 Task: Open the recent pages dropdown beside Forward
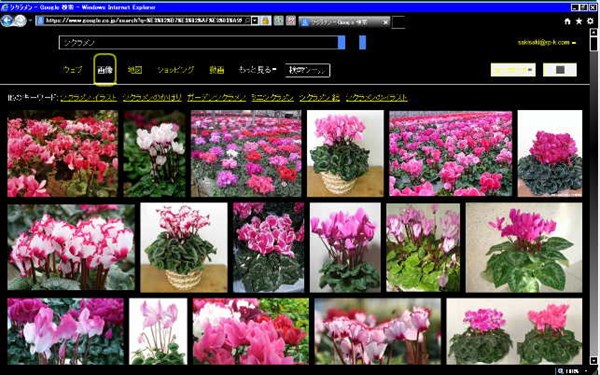click(x=30, y=21)
